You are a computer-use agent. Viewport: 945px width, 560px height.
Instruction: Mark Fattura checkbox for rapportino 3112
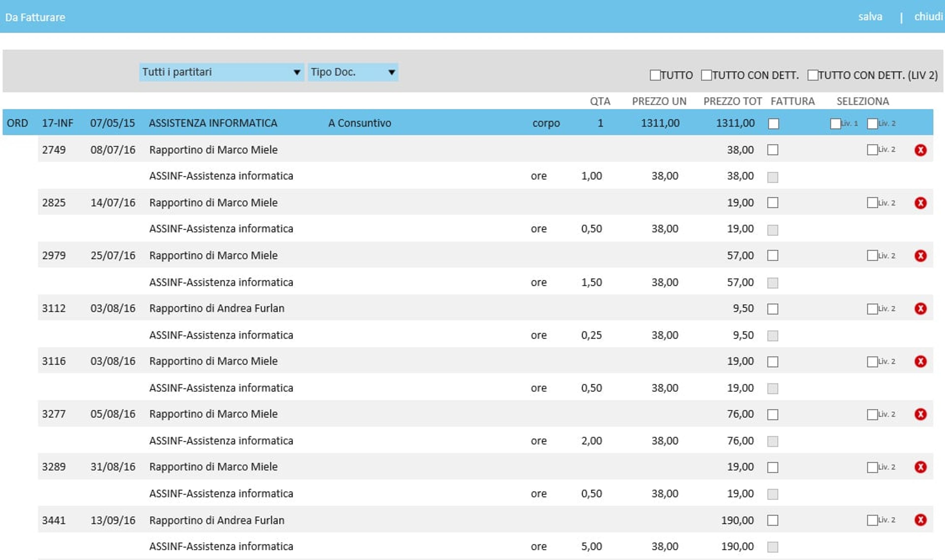[773, 309]
